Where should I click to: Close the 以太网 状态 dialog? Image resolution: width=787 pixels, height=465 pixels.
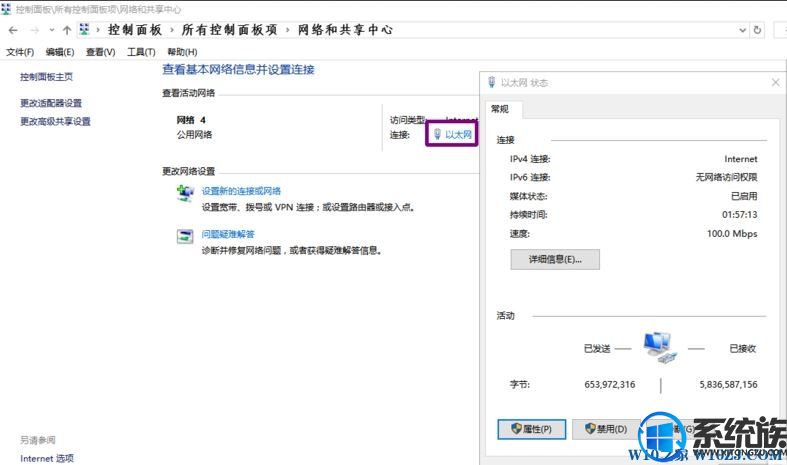click(775, 82)
